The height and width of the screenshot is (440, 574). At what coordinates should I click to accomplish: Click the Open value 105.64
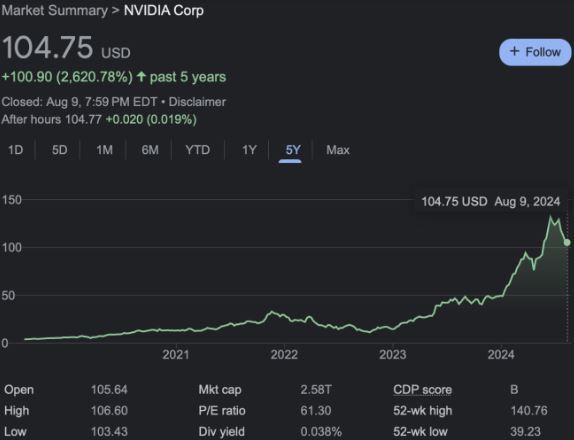coord(109,389)
